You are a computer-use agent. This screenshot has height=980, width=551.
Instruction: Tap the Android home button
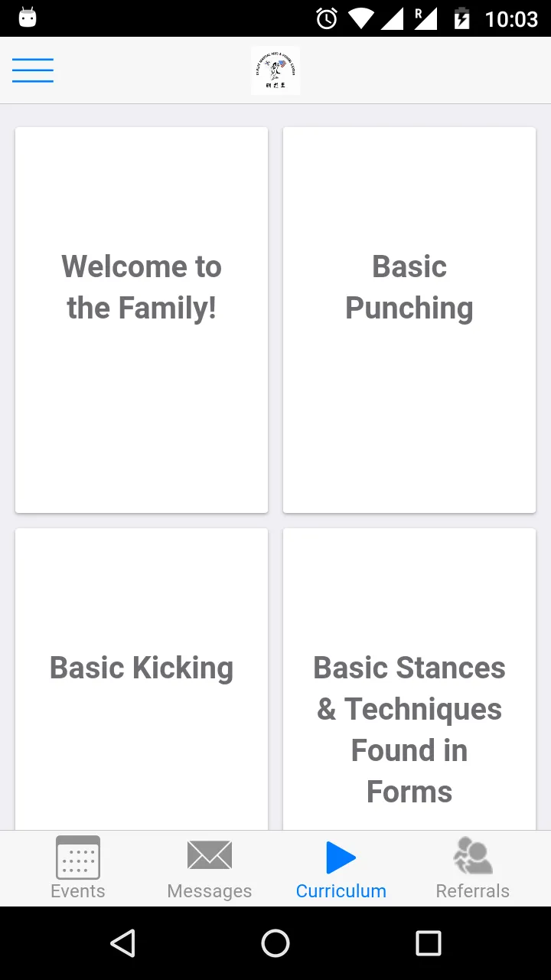(275, 943)
